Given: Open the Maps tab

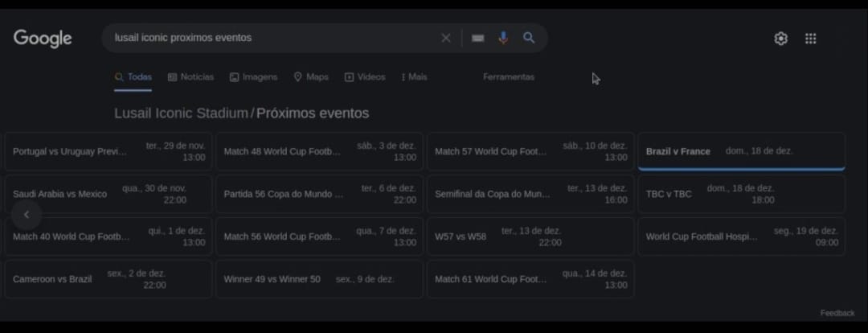Looking at the screenshot, I should (x=311, y=77).
